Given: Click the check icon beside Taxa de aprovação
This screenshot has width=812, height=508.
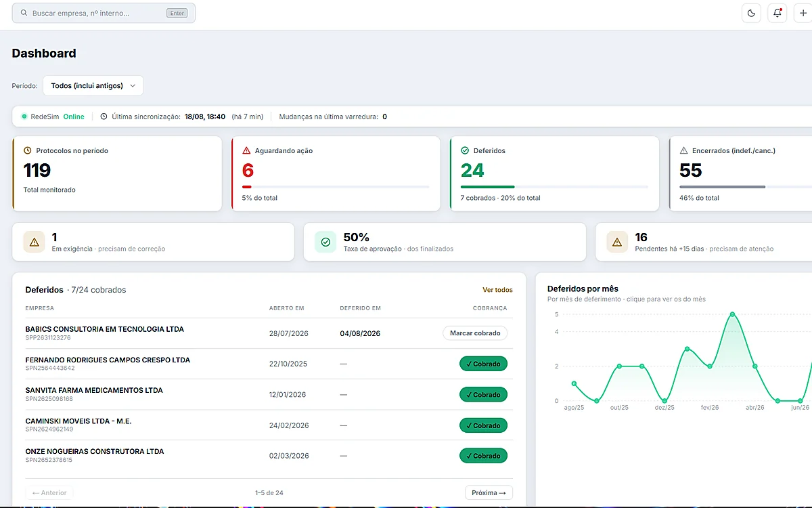Looking at the screenshot, I should tap(325, 242).
